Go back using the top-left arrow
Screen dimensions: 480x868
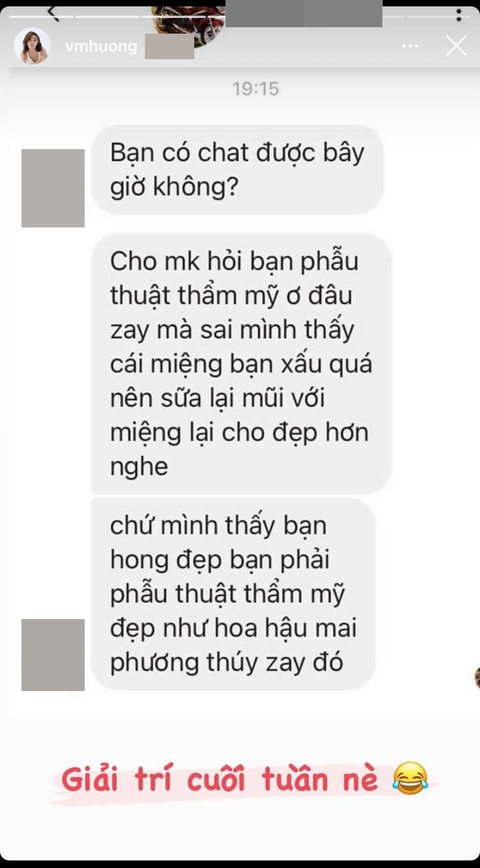coord(53,13)
